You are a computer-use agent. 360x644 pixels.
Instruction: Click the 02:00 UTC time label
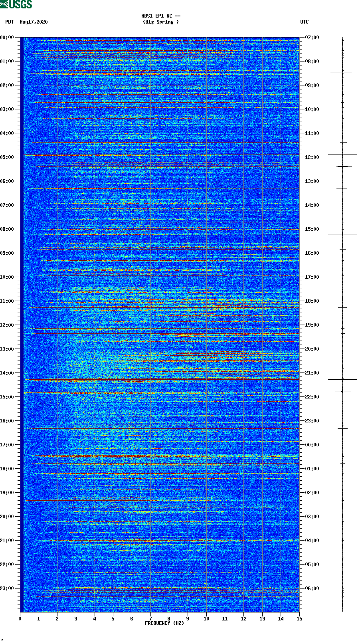tap(312, 493)
